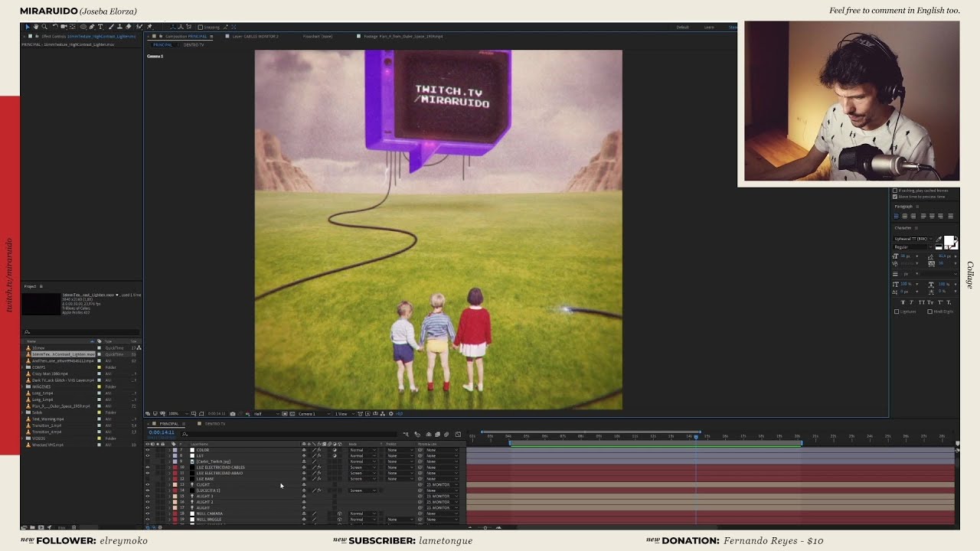Select the Puppet Pin tool

(149, 27)
